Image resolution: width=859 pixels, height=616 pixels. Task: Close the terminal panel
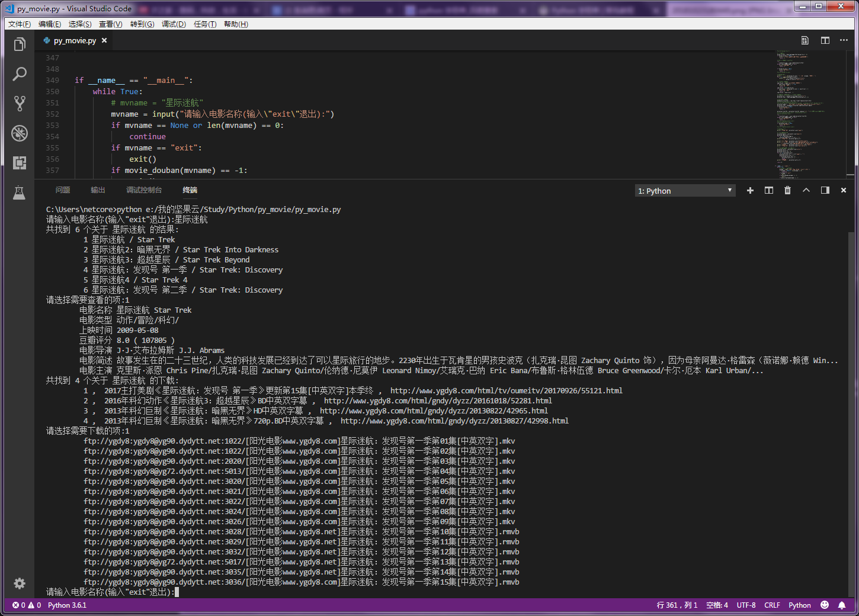pos(844,190)
